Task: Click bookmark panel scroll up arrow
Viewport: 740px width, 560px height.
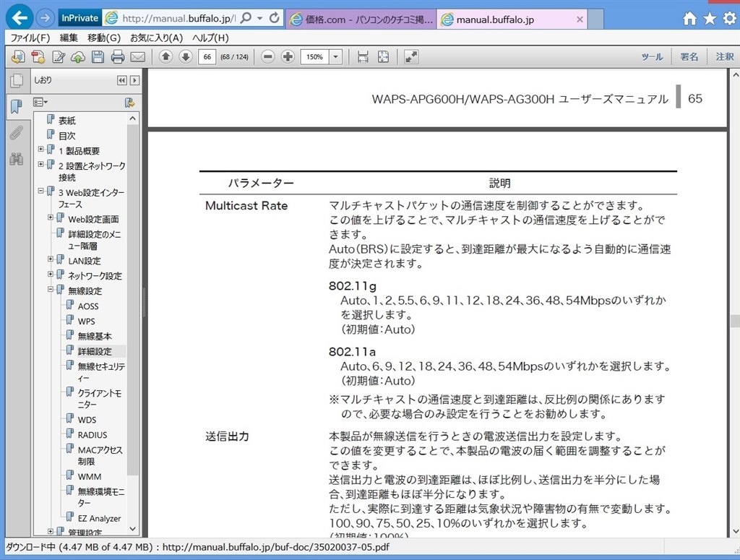Action: click(133, 119)
